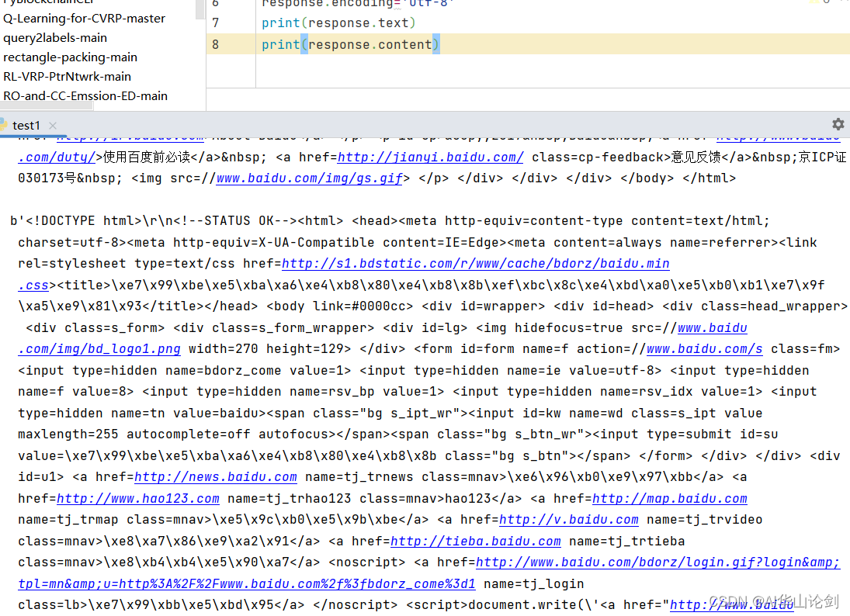
Task: Select rectangle-packing-main folder
Action: click(70, 57)
